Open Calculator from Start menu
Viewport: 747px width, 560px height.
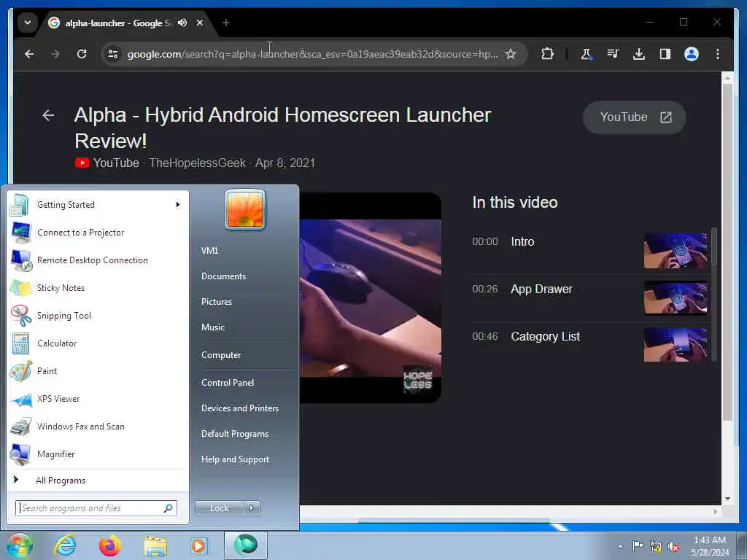click(98, 343)
